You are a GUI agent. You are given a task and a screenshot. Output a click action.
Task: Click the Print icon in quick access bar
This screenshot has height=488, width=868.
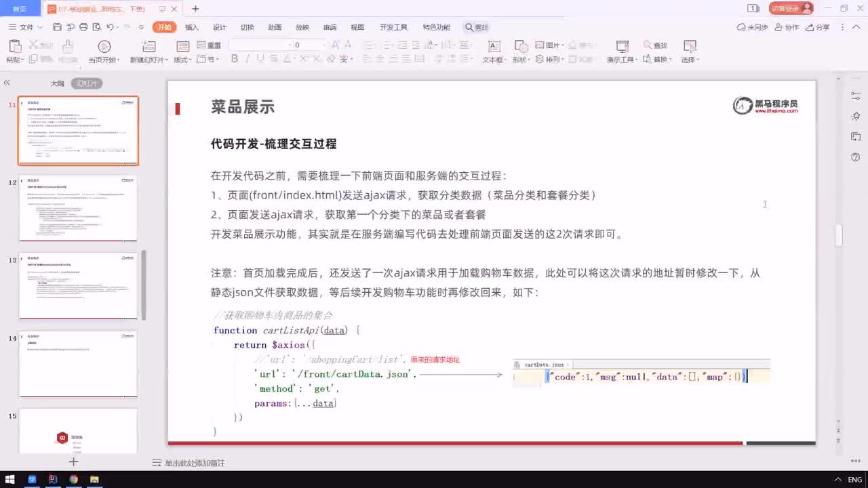pos(83,27)
